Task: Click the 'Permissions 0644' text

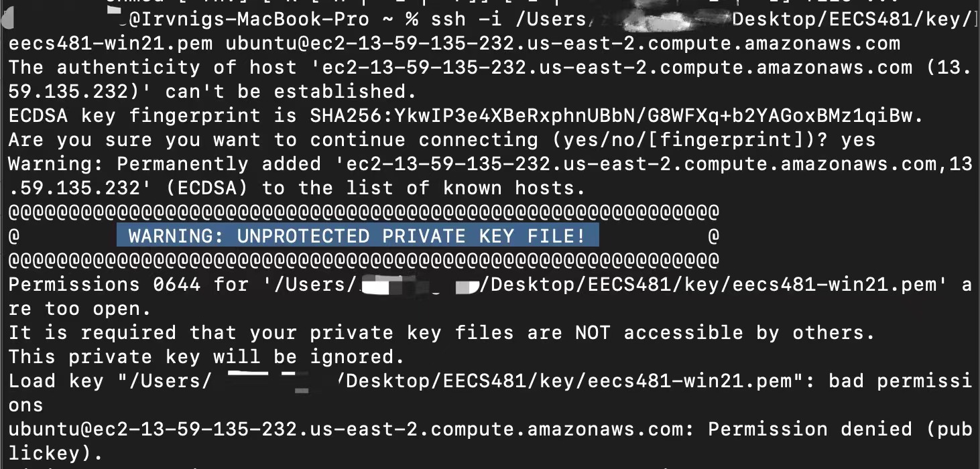Action: tap(104, 284)
